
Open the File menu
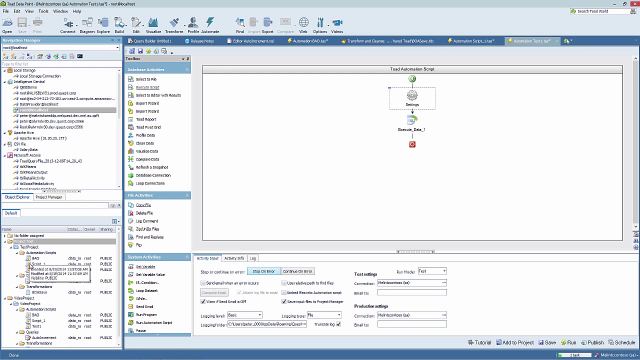(6, 11)
